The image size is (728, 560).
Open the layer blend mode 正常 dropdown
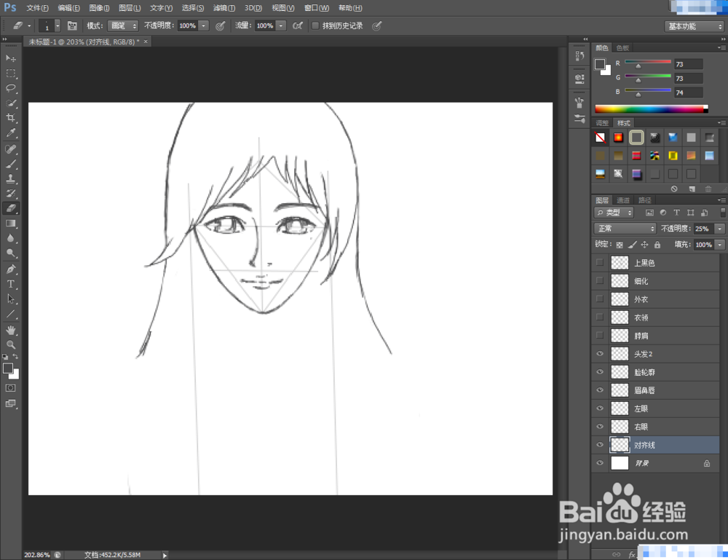(625, 229)
